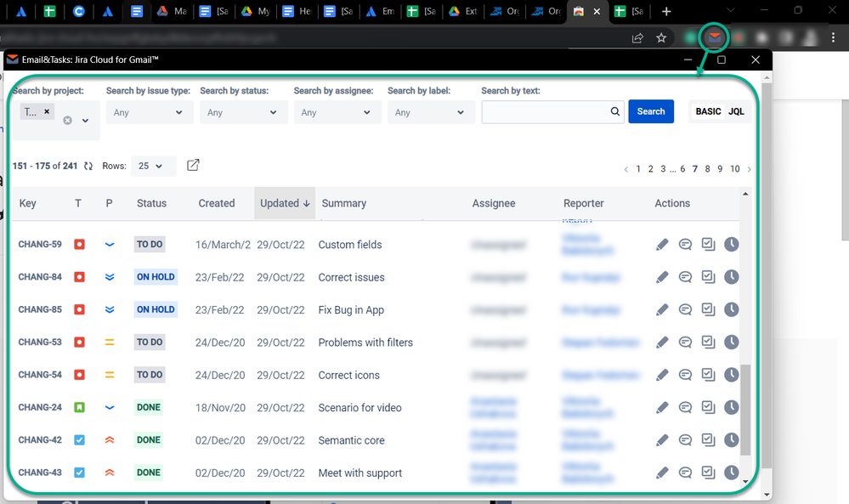
Task: Change rows per page dropdown
Action: pos(154,167)
